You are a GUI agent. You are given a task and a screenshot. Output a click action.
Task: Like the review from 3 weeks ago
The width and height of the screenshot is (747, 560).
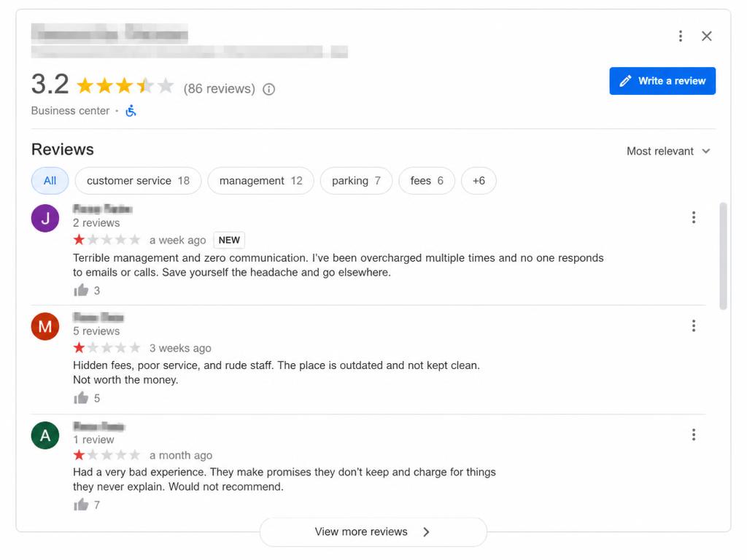coord(82,397)
